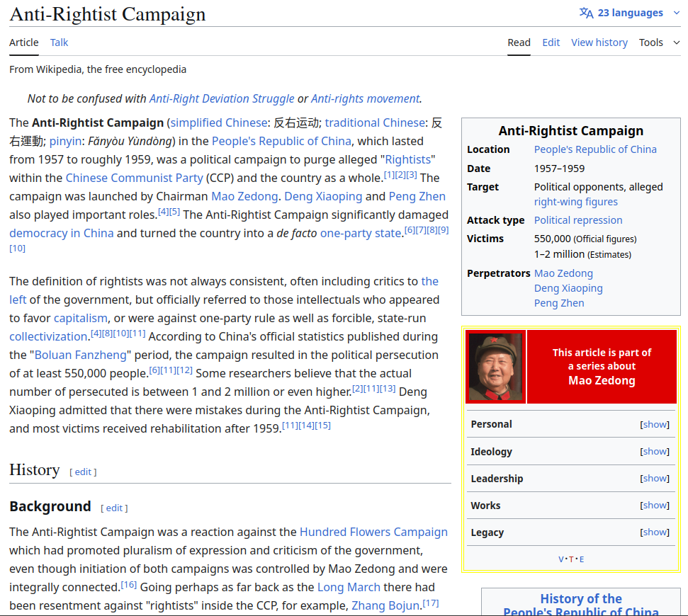Open Anti-Right Deviation Struggle link

(x=222, y=98)
